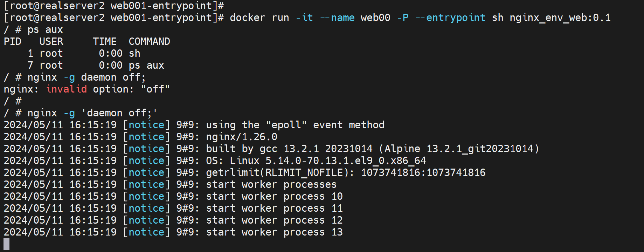Click the nginx/1.26.0 version text
Image resolution: width=644 pixels, height=252 pixels.
[x=241, y=137]
